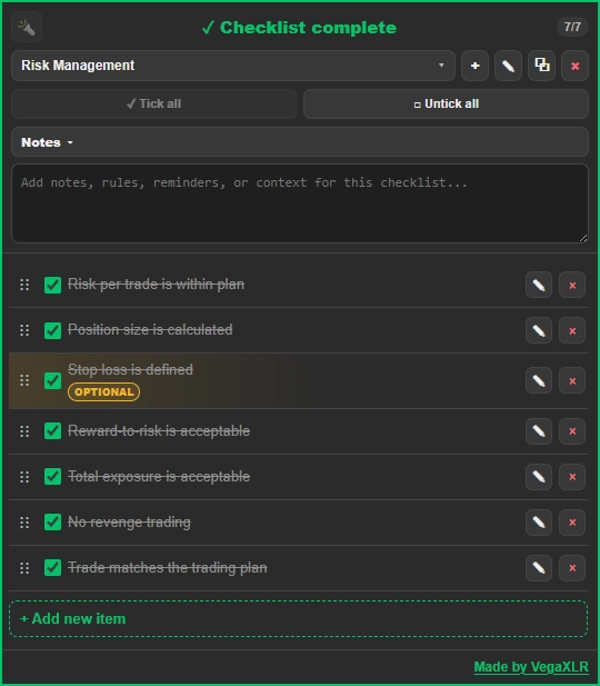600x686 pixels.
Task: Uncheck Total exposure is acceptable
Action: tap(53, 476)
